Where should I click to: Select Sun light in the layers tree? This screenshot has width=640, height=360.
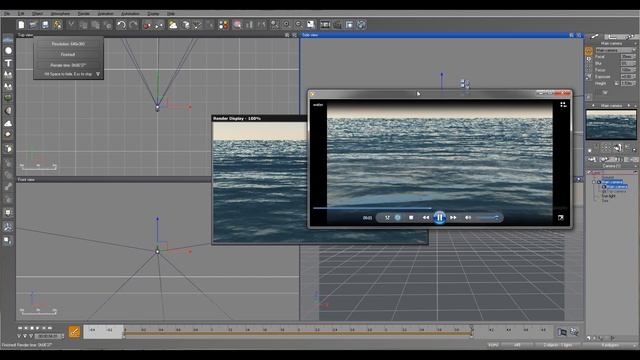pyautogui.click(x=608, y=196)
